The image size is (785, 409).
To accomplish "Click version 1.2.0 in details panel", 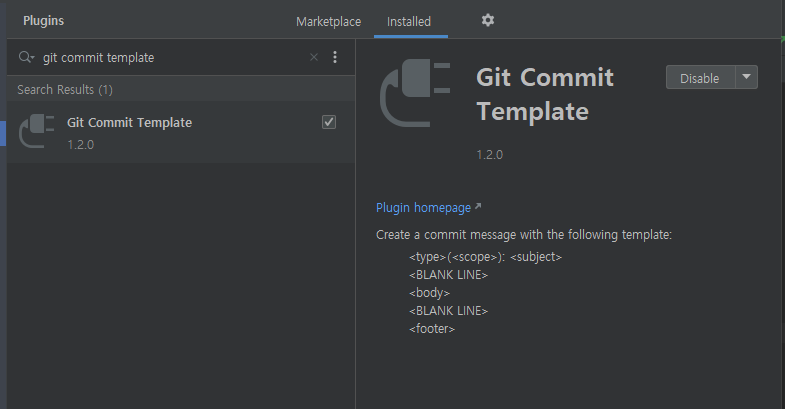I will click(490, 155).
